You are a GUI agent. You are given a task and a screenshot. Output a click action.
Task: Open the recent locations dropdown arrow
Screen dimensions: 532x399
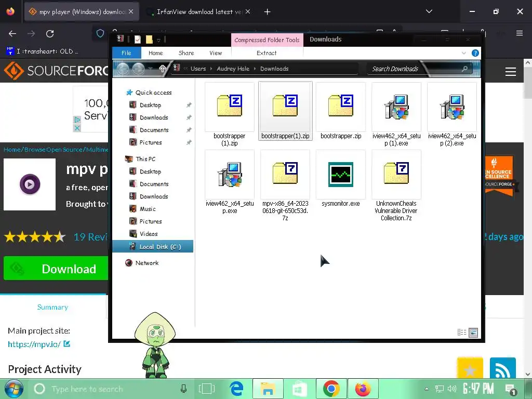[x=150, y=69]
